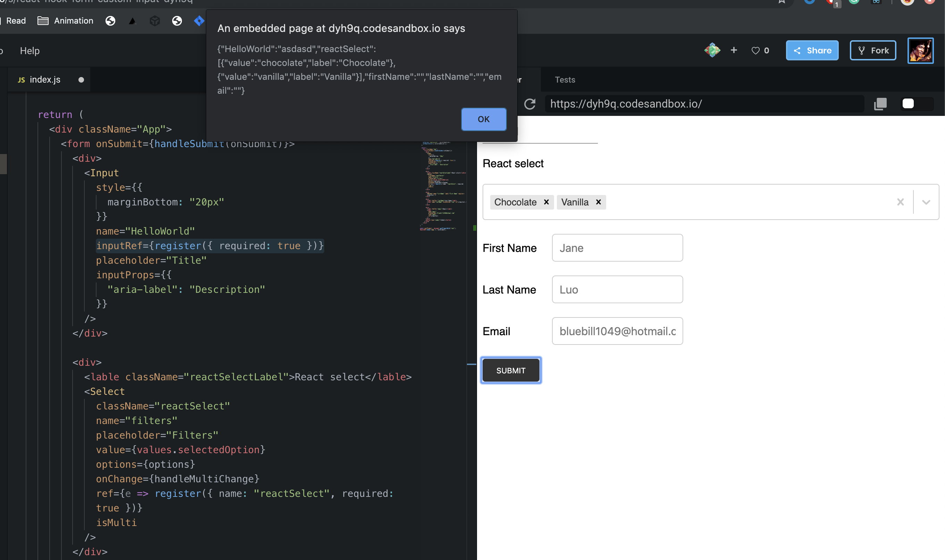Create a new sandbox with the plus icon
This screenshot has width=945, height=560.
point(734,50)
